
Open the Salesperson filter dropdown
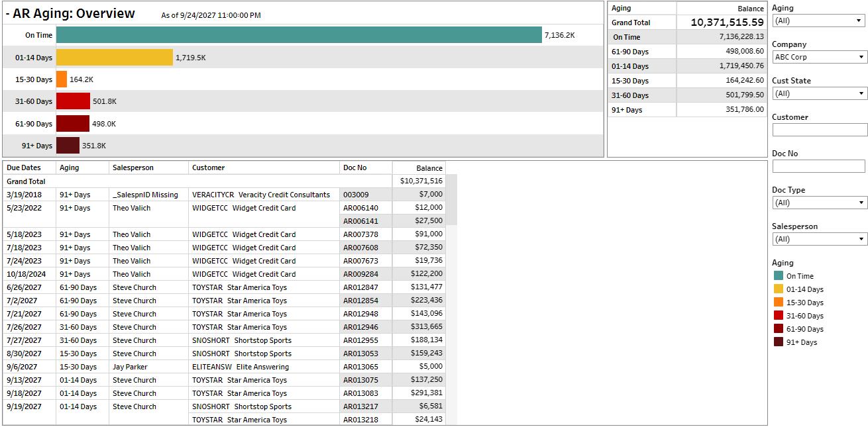(x=818, y=238)
